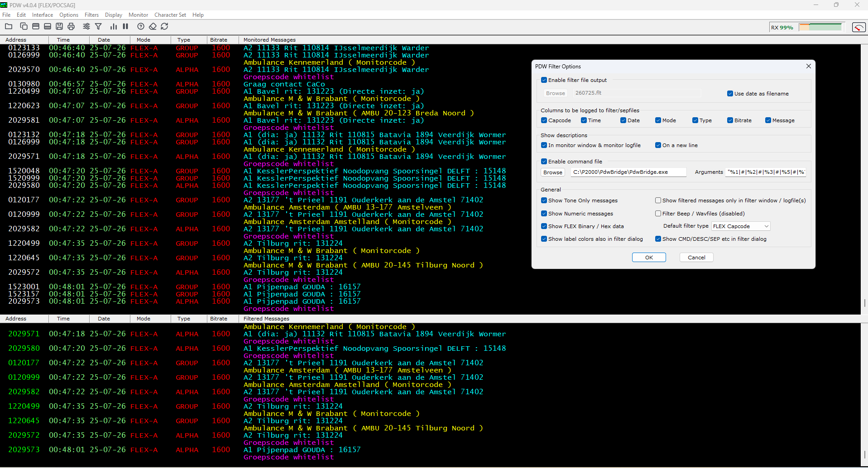Toggle Show Numeric messages checkbox
The width and height of the screenshot is (868, 468).
[544, 214]
